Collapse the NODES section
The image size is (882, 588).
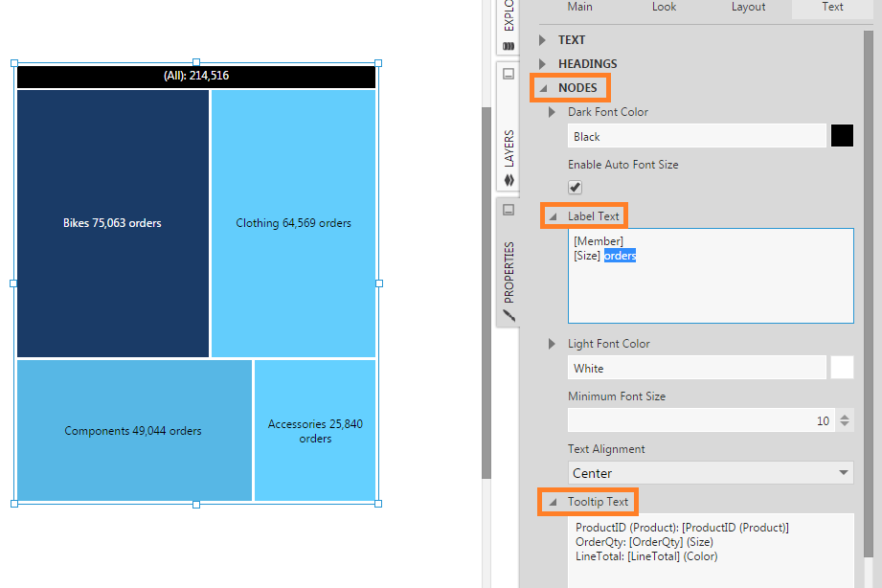point(544,88)
